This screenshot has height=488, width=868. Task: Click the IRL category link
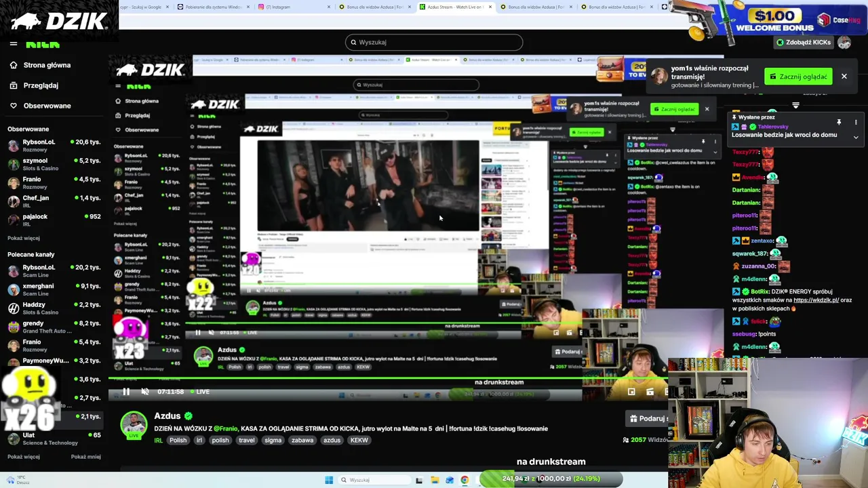point(158,441)
